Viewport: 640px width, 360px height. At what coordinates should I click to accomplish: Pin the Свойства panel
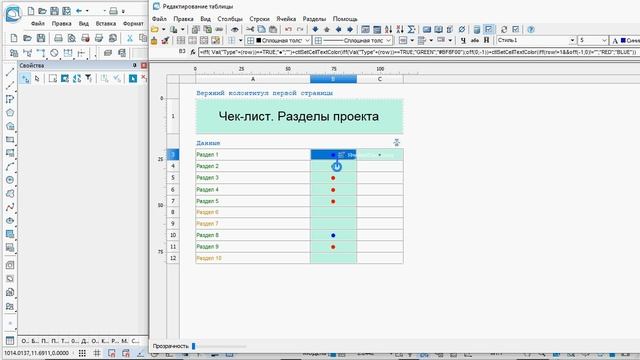(135, 65)
